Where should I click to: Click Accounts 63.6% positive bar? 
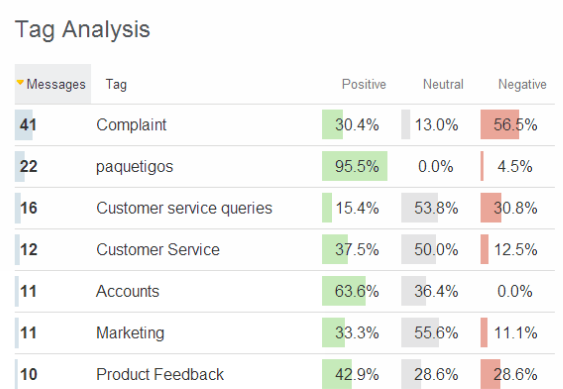pos(344,291)
